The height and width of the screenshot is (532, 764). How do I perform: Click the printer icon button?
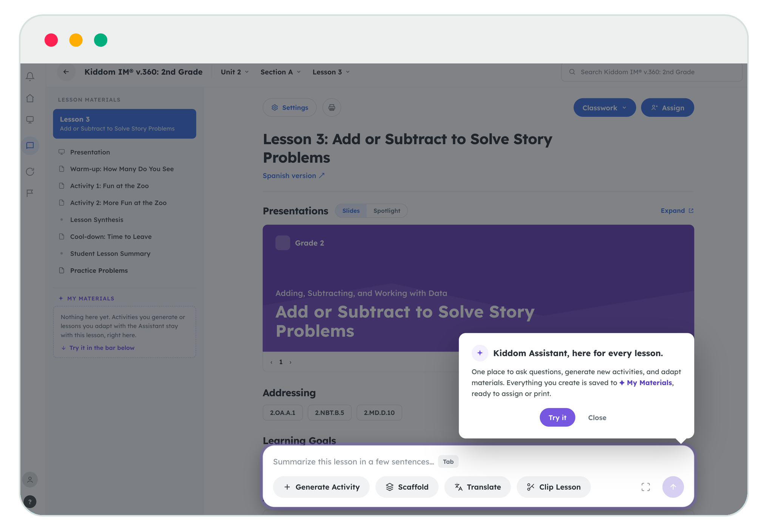[x=332, y=108]
